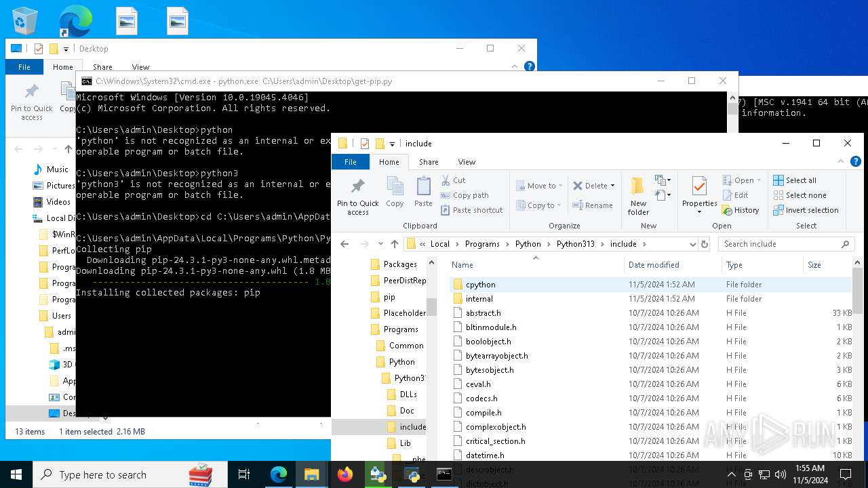The width and height of the screenshot is (868, 488).
Task: Click the Back arrow in include window
Action: click(x=344, y=244)
